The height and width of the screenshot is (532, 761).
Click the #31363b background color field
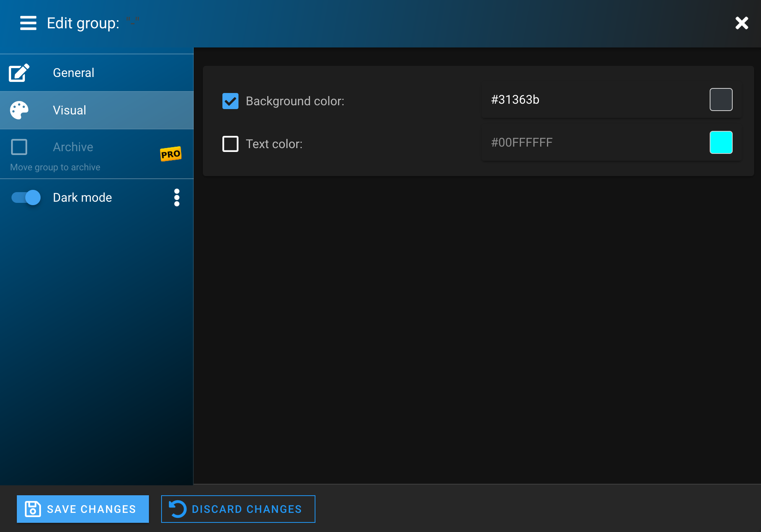[590, 100]
